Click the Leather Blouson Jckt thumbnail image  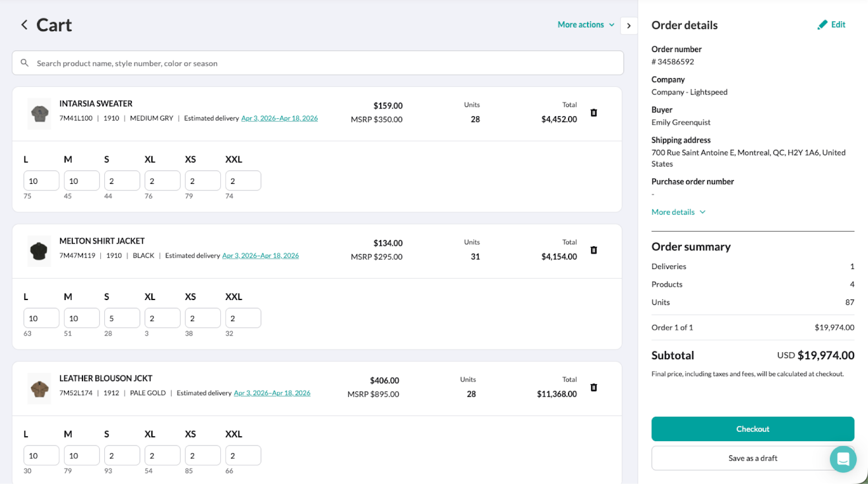pos(40,389)
